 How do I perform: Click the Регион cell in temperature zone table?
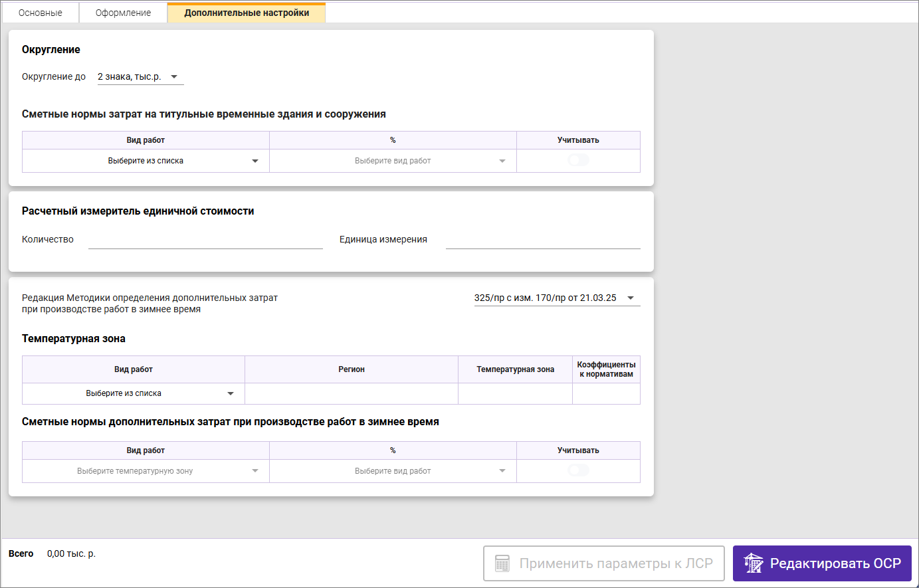tap(352, 393)
